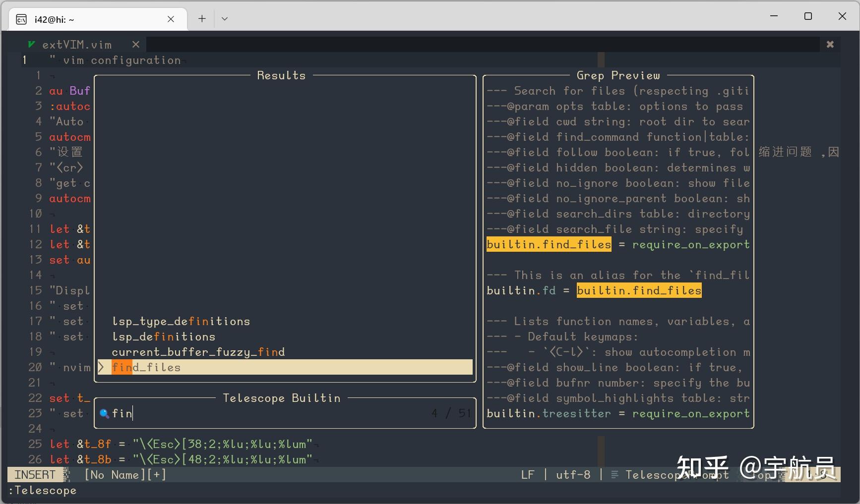Click the LF line-ending indicator in status bar

[527, 474]
